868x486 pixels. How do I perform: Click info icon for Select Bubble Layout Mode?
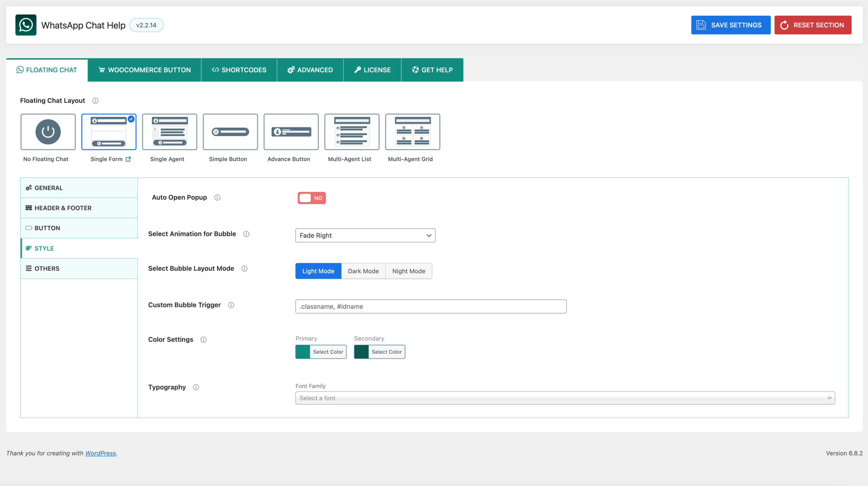click(x=244, y=269)
